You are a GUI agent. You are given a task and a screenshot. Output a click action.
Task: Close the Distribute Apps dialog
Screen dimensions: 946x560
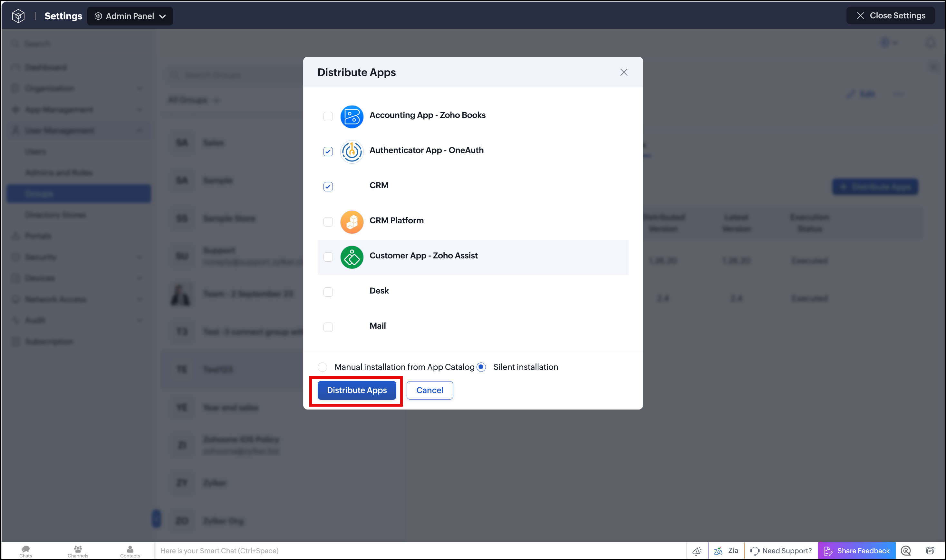click(624, 72)
